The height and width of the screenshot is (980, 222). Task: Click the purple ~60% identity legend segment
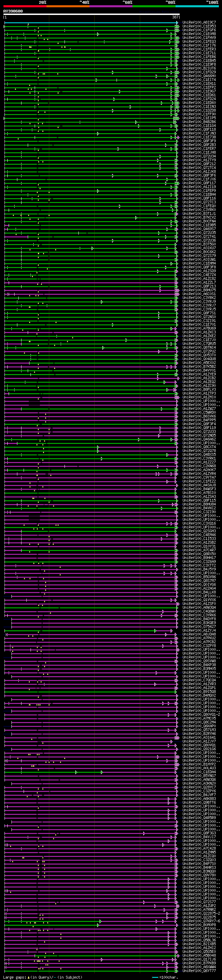[111, 6]
